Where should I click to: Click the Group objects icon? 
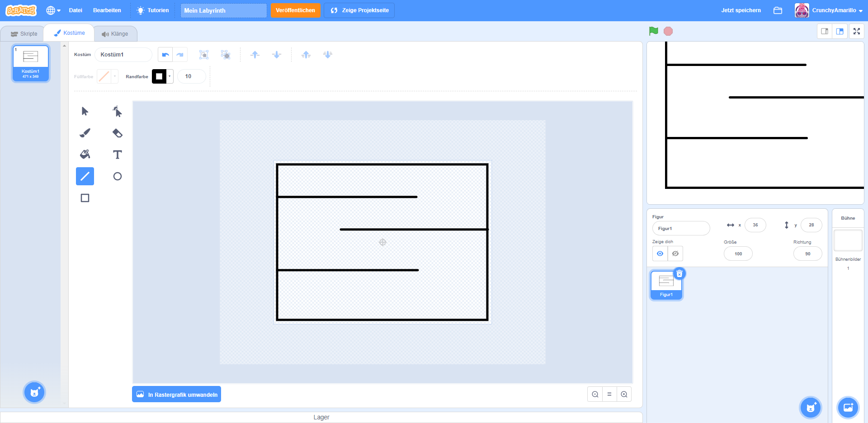(x=204, y=55)
